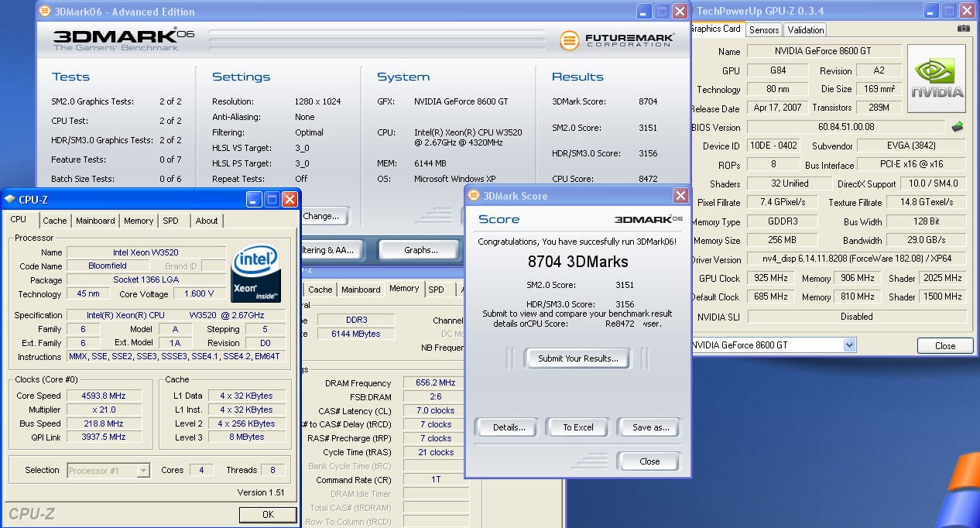The image size is (980, 528).
Task: Click QPI Link value 3937.5 MHz
Action: [103, 437]
